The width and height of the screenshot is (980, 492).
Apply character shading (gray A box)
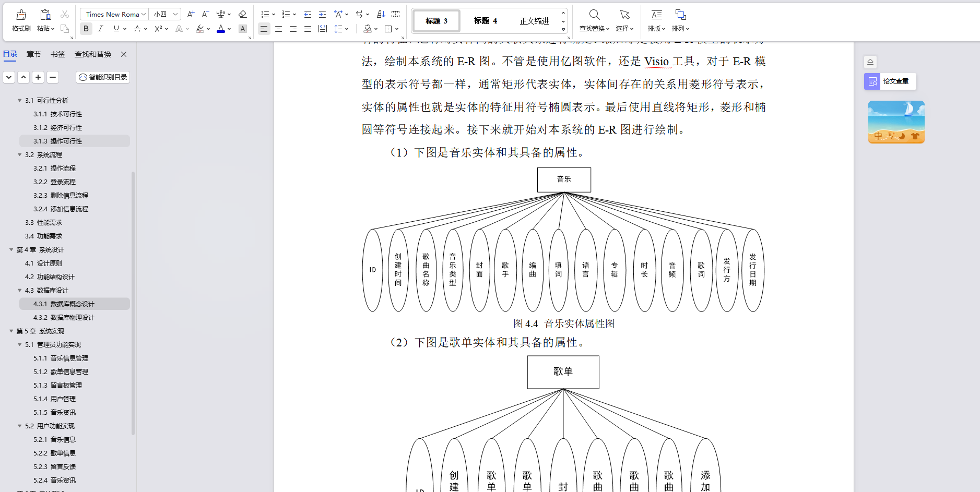pyautogui.click(x=242, y=29)
